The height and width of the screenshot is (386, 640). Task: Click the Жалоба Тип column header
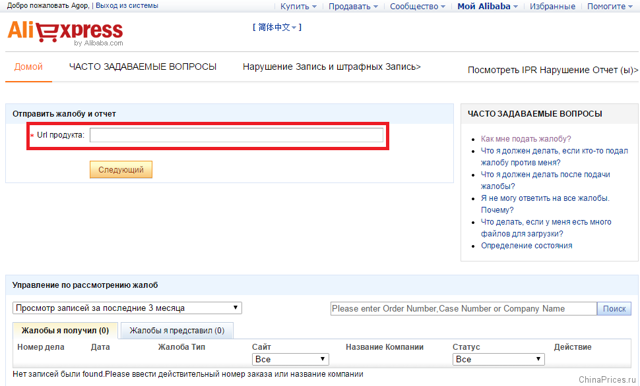pos(182,347)
